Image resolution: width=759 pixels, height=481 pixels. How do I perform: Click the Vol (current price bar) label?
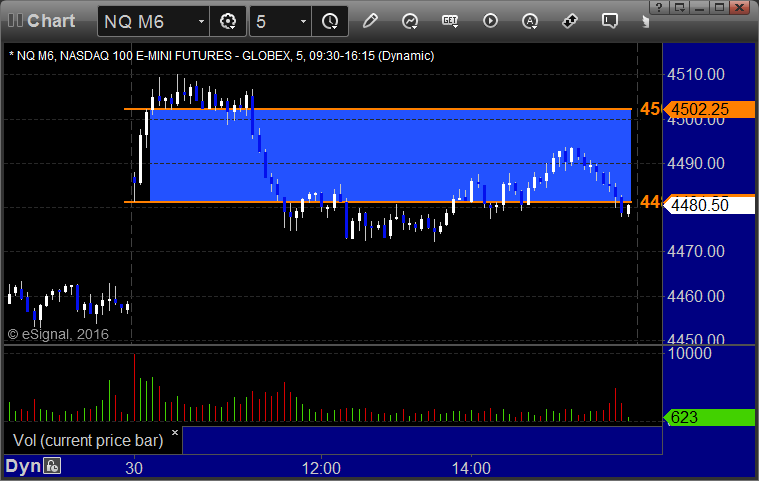pyautogui.click(x=88, y=440)
